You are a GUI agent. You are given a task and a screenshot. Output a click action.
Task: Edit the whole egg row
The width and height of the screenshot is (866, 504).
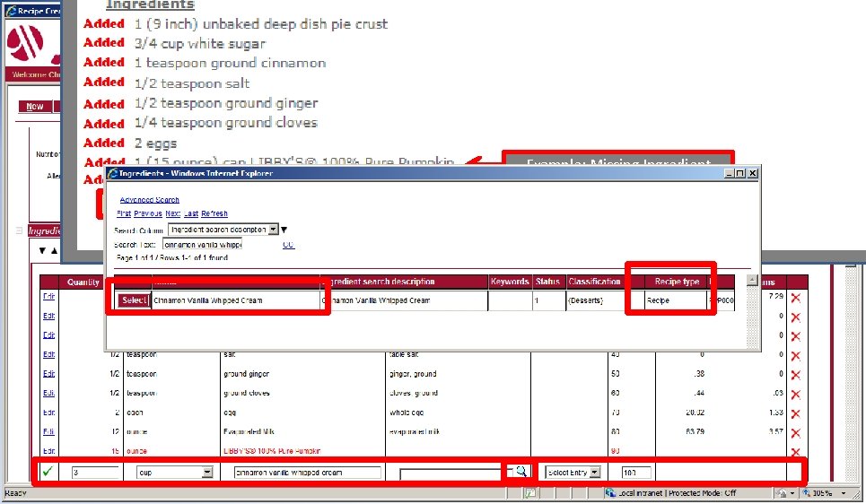(48, 413)
